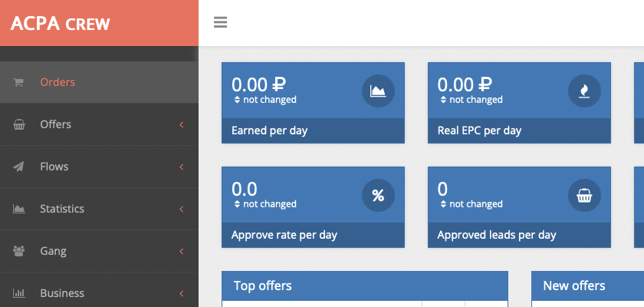Click the paper plane Flows icon

(19, 167)
